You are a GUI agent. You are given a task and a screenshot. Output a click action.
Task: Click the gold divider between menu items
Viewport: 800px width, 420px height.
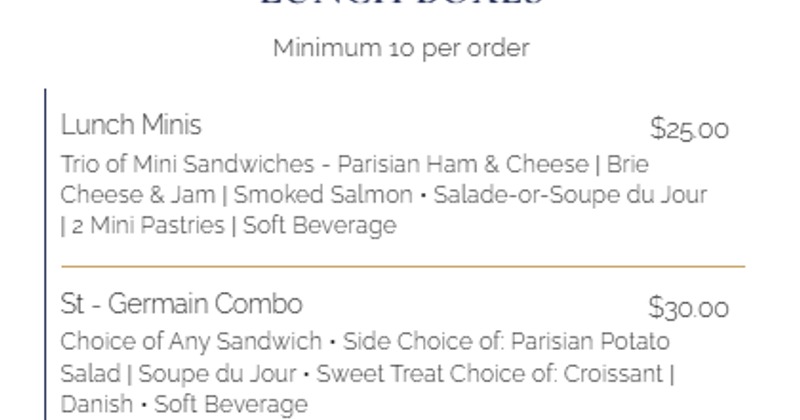coord(403,267)
